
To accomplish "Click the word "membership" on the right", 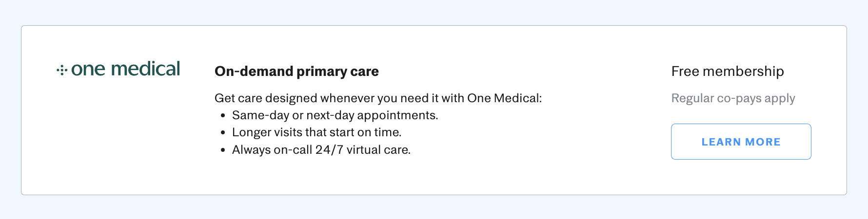I will (x=743, y=72).
